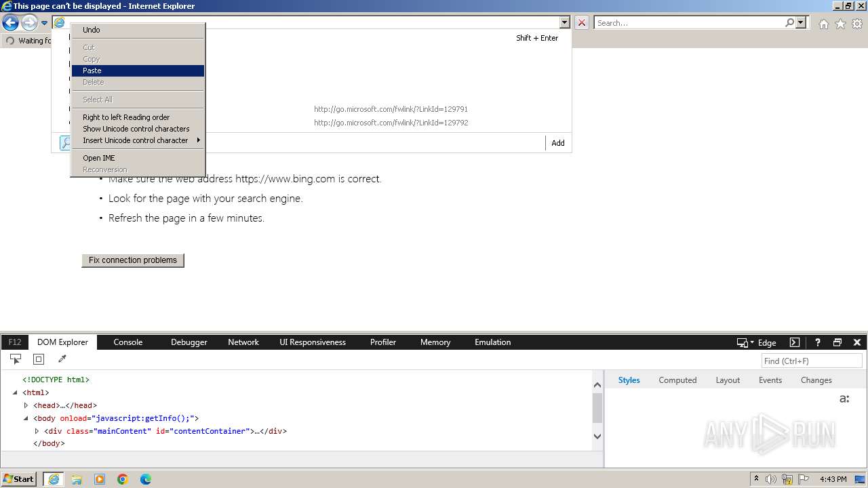Open developer tools Help question mark

[818, 342]
